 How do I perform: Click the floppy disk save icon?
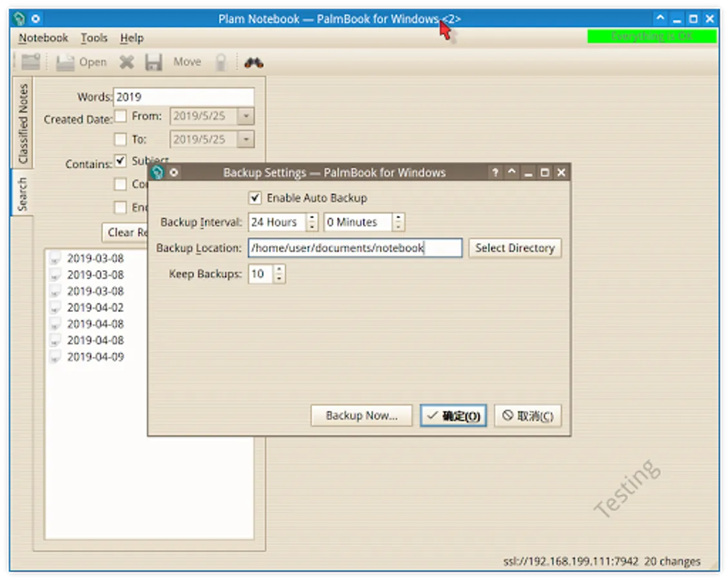[153, 62]
